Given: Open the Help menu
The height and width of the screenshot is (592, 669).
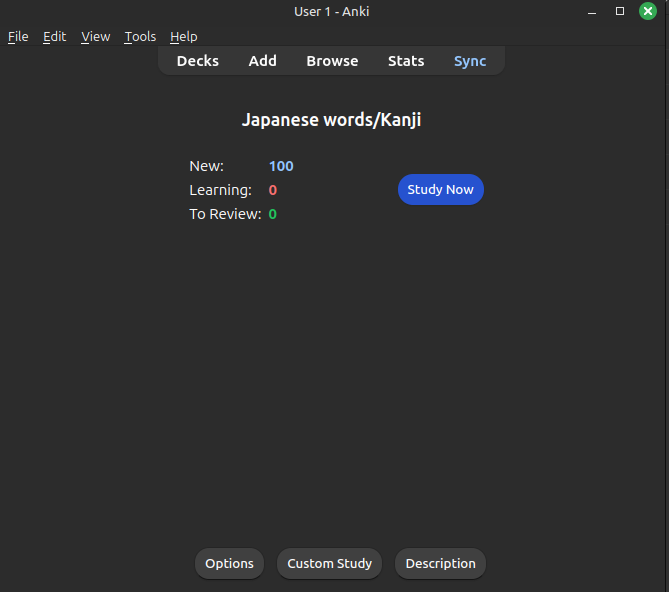Looking at the screenshot, I should 183,37.
